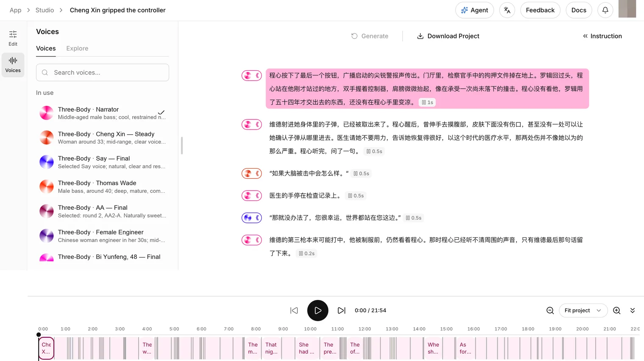Viewport: 644px width, 361px height.
Task: Play the project audio
Action: click(x=318, y=311)
